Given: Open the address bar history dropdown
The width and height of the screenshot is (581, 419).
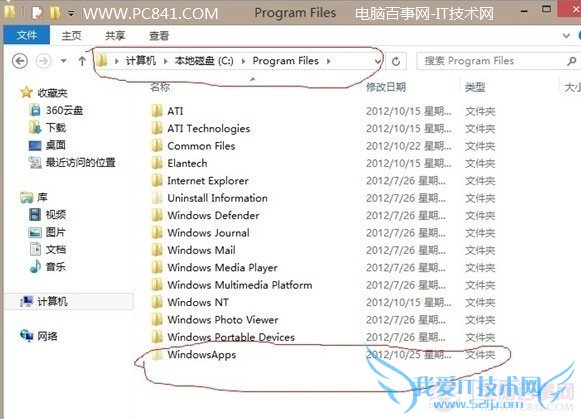Looking at the screenshot, I should (378, 61).
